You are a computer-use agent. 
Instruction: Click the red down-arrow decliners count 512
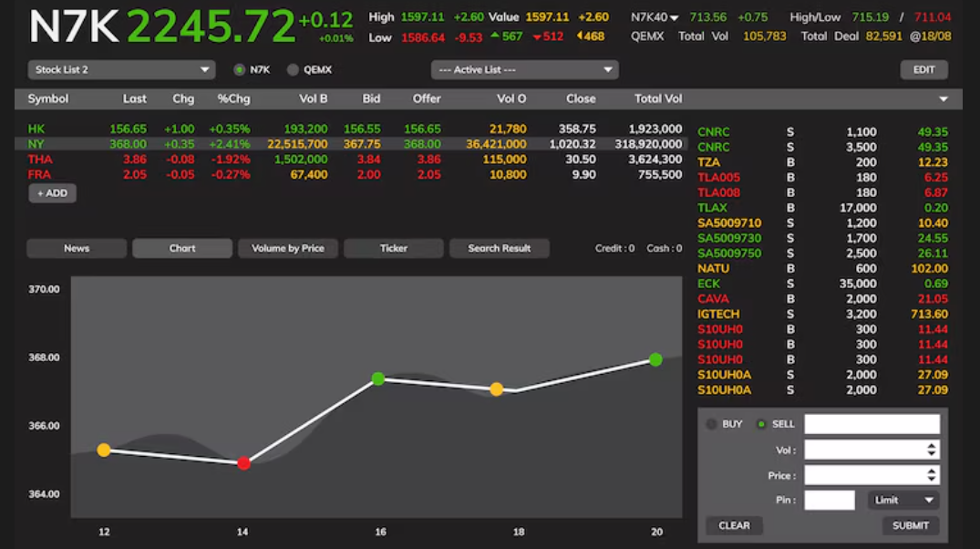tap(548, 36)
